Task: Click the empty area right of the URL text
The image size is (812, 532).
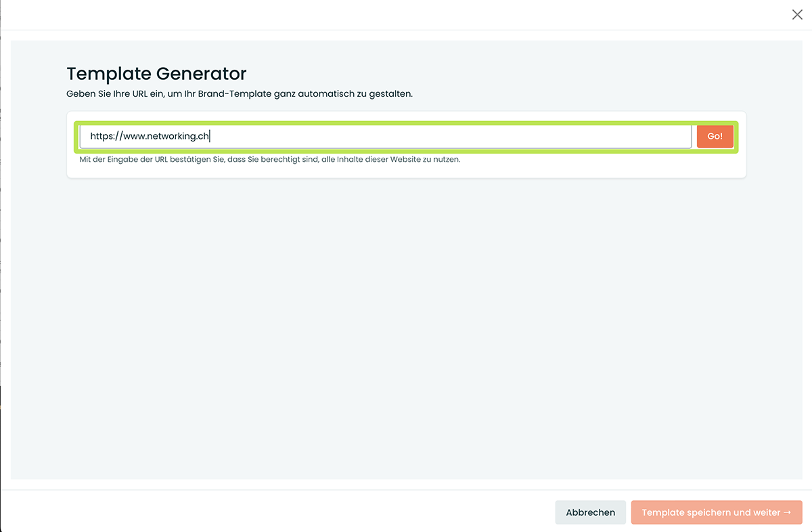Action: coord(447,136)
